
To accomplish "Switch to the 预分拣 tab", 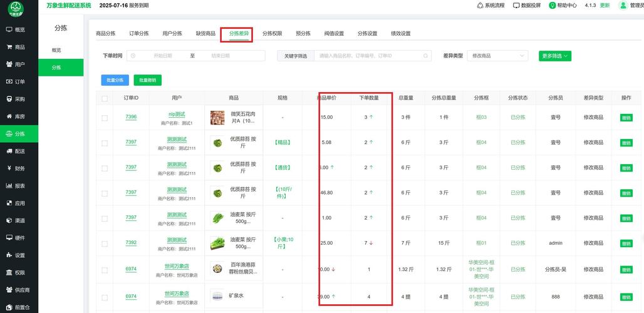I will coord(303,34).
